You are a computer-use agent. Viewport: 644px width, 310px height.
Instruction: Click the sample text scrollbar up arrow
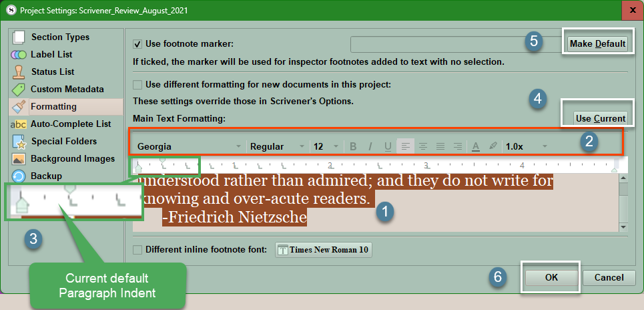coord(623,178)
